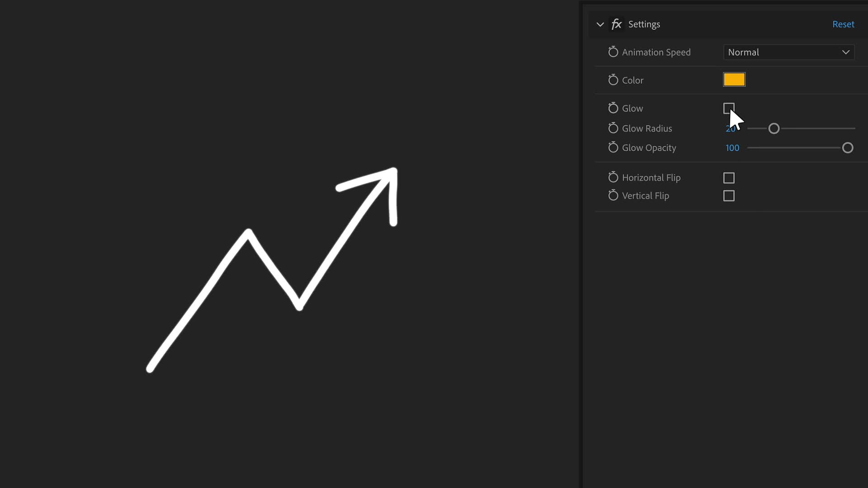Click the Glow Opacity value field

pos(732,148)
